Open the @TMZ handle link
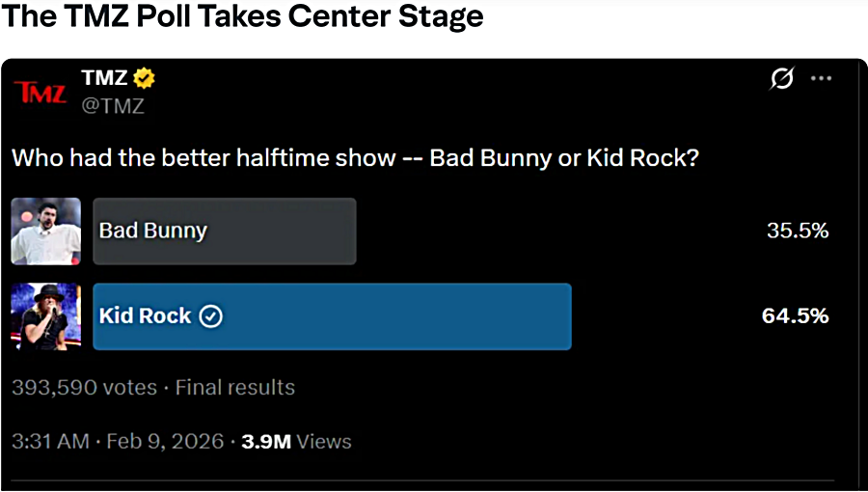This screenshot has width=868, height=492. pos(113,106)
